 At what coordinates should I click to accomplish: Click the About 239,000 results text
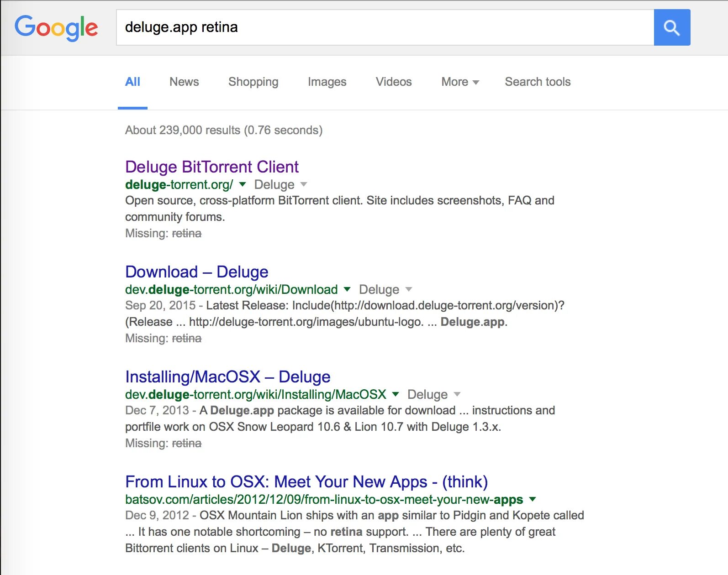[224, 130]
